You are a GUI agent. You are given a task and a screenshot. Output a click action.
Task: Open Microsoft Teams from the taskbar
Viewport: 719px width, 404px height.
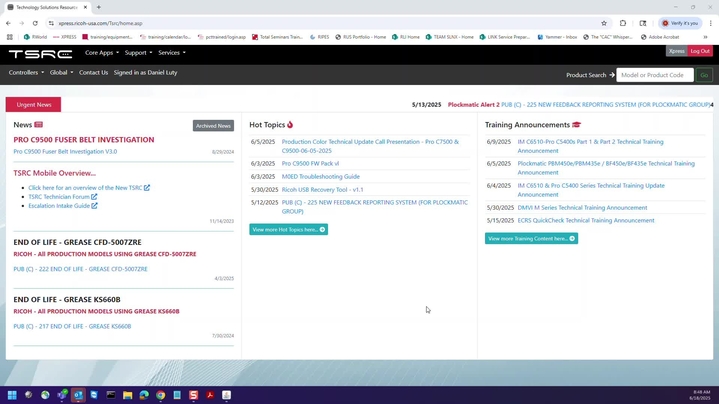click(x=62, y=395)
